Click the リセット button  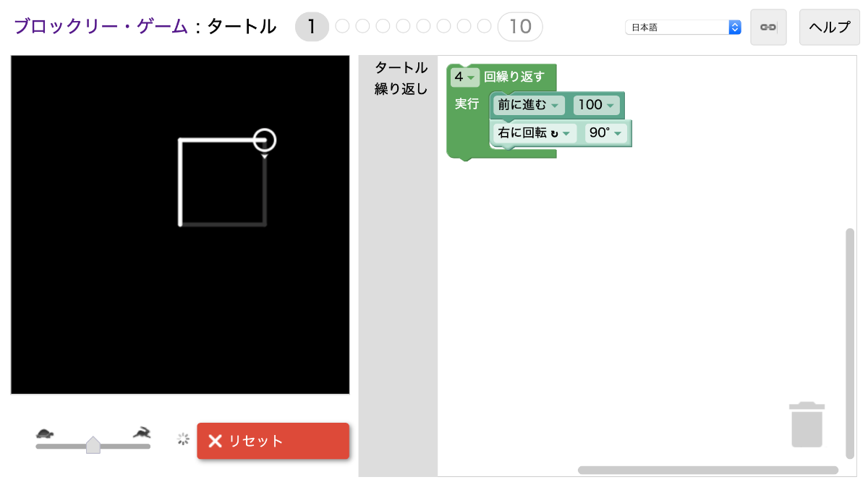(273, 441)
